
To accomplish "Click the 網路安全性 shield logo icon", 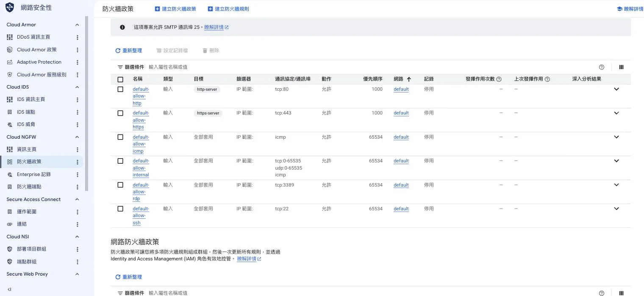I will point(10,8).
